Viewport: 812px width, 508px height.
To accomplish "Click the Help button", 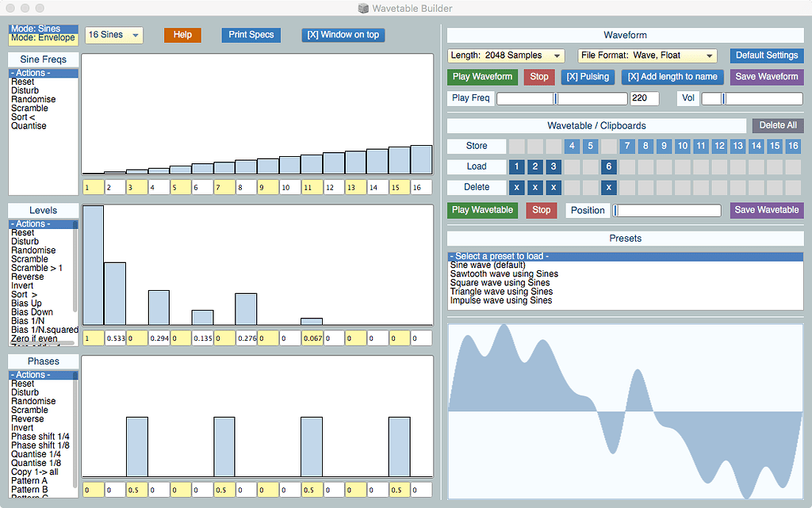I will (182, 35).
